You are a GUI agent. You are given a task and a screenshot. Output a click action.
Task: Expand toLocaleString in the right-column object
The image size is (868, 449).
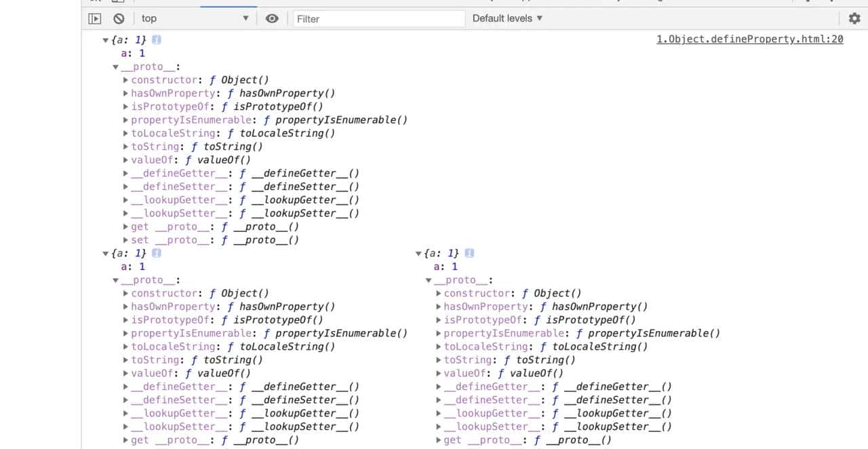pos(439,347)
